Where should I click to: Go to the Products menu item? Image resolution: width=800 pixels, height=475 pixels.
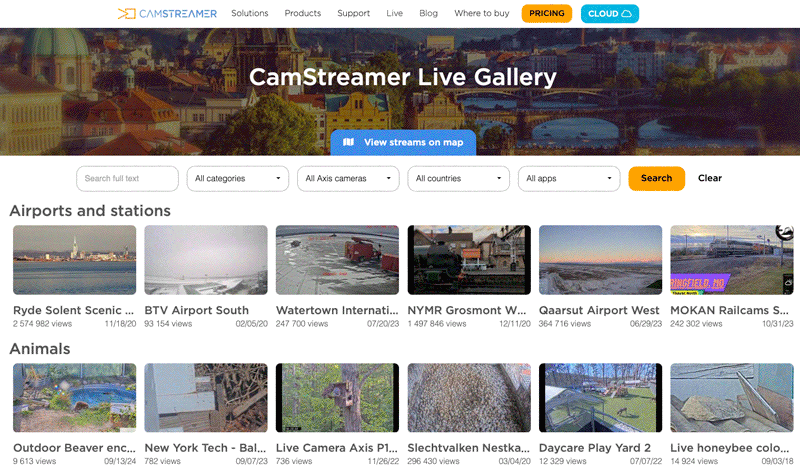(x=303, y=14)
